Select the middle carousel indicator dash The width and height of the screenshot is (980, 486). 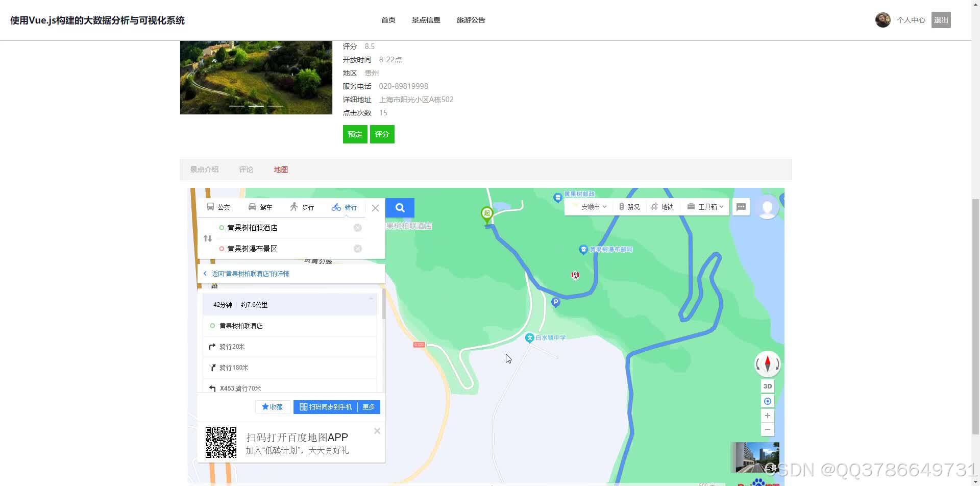(256, 106)
